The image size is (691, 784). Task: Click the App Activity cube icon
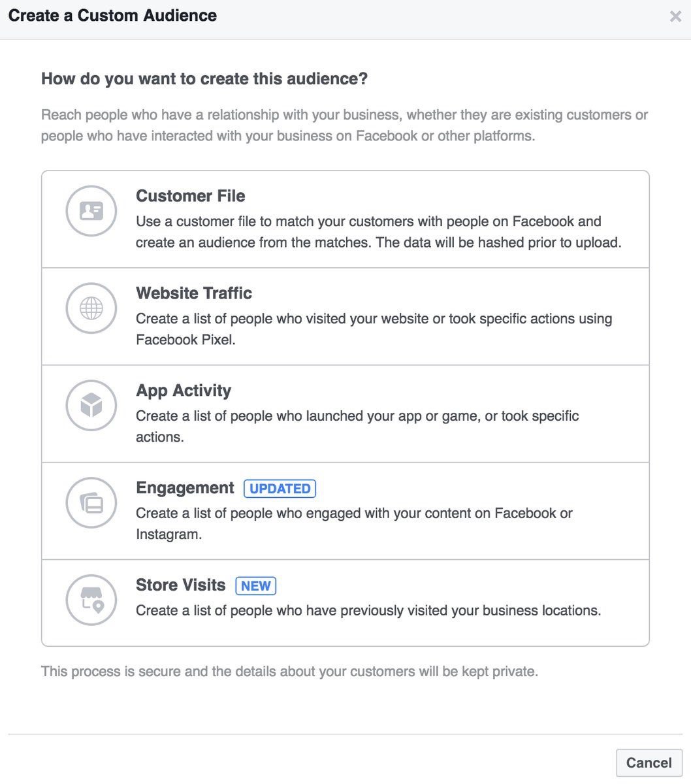tap(91, 406)
